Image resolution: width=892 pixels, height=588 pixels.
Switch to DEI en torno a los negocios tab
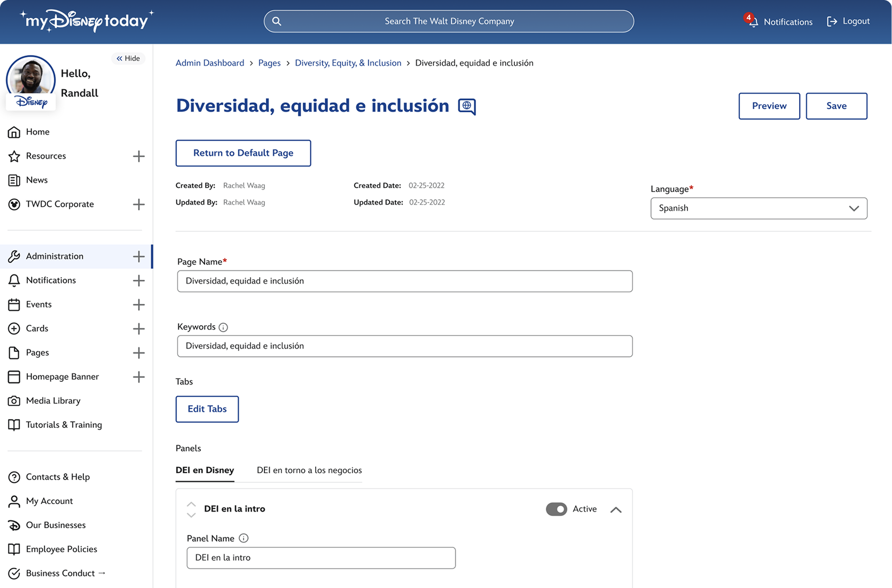coord(309,470)
